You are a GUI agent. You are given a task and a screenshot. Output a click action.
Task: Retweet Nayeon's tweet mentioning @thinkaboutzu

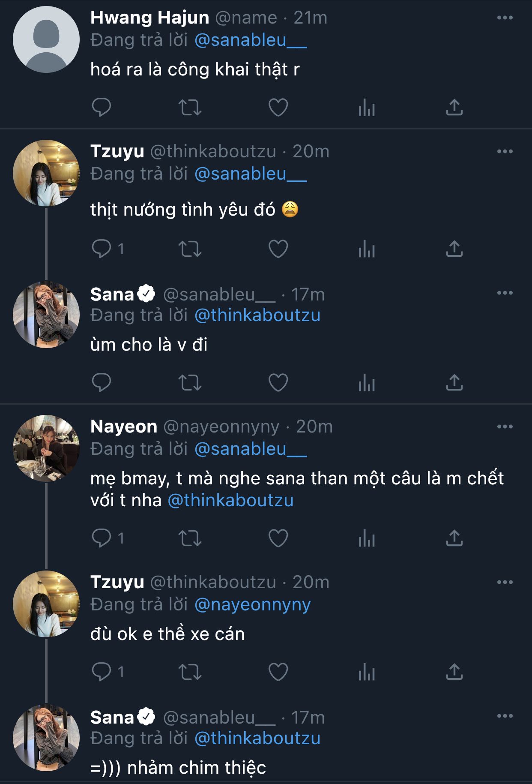pyautogui.click(x=190, y=538)
